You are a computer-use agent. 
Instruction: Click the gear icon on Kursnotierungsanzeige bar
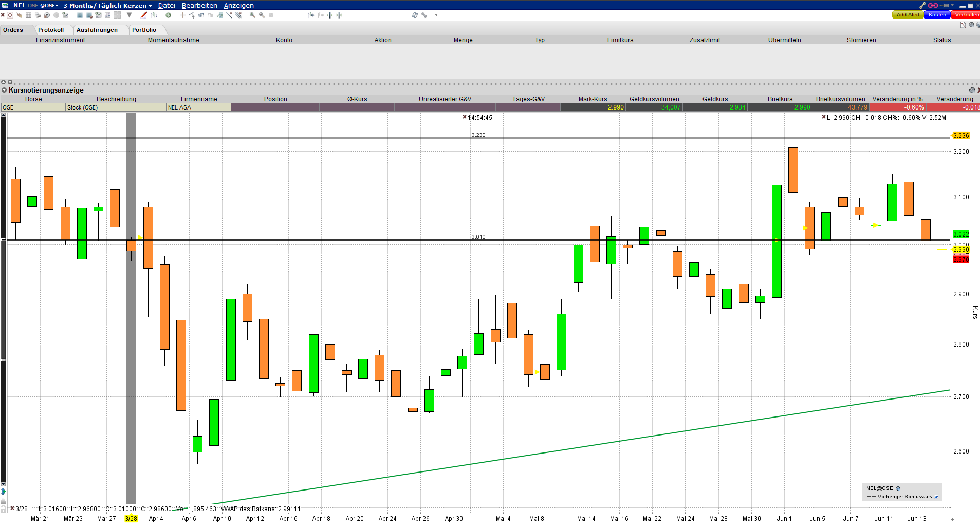pos(972,90)
